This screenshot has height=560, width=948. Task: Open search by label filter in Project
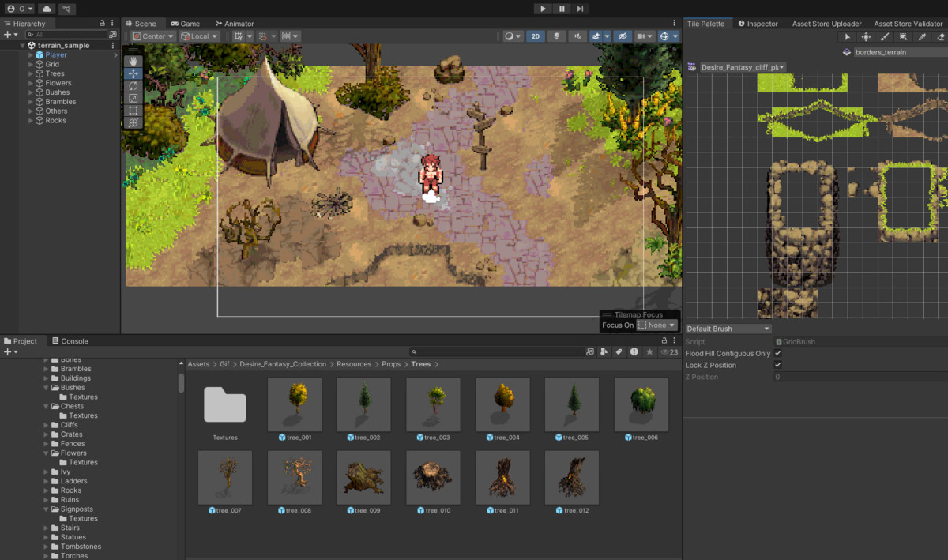619,352
